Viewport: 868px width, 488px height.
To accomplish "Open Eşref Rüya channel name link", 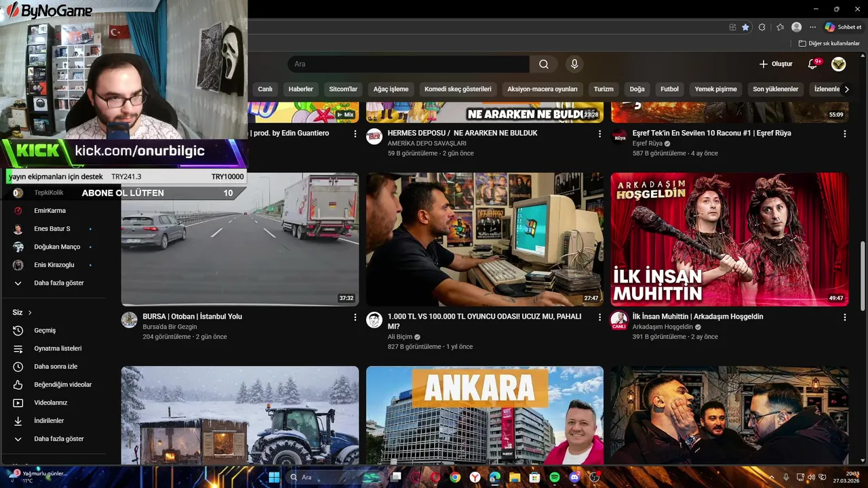I will (x=648, y=144).
